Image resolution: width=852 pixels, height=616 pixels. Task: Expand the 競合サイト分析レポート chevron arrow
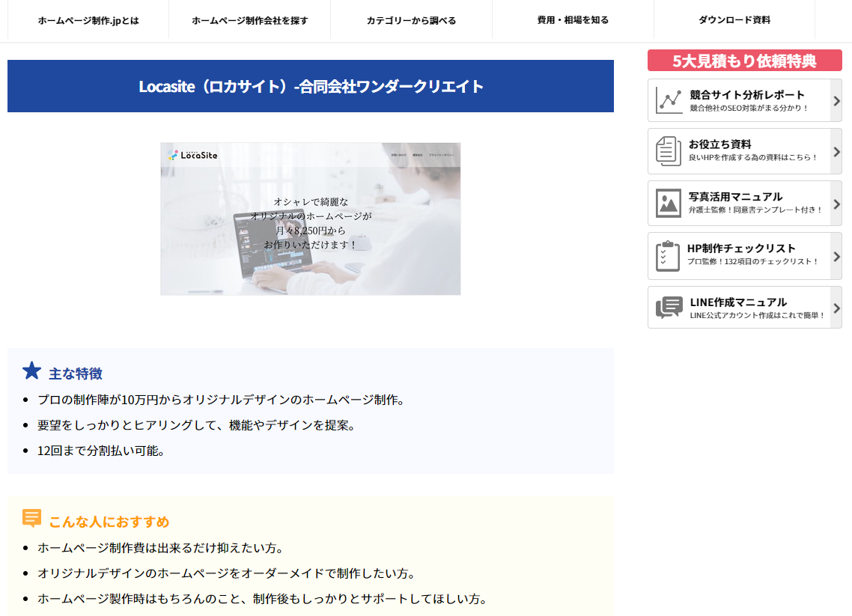(x=837, y=100)
